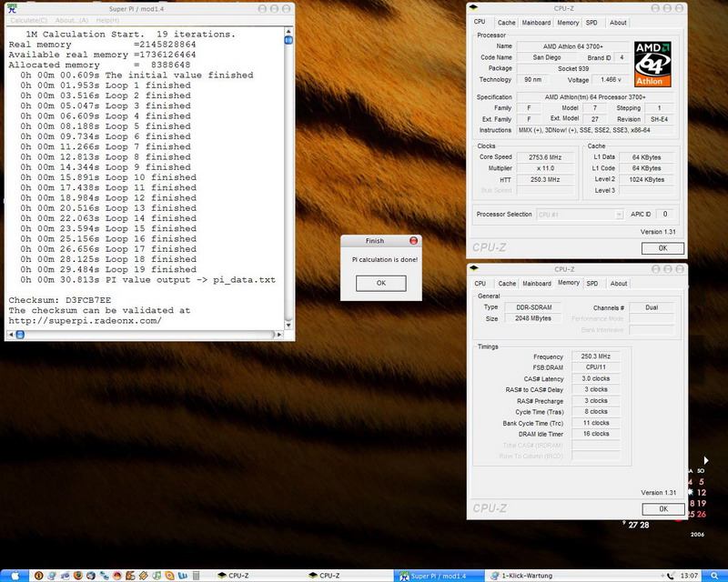Click the magnifier search icon in taskbar corner
This screenshot has height=582, width=728.
(715, 576)
